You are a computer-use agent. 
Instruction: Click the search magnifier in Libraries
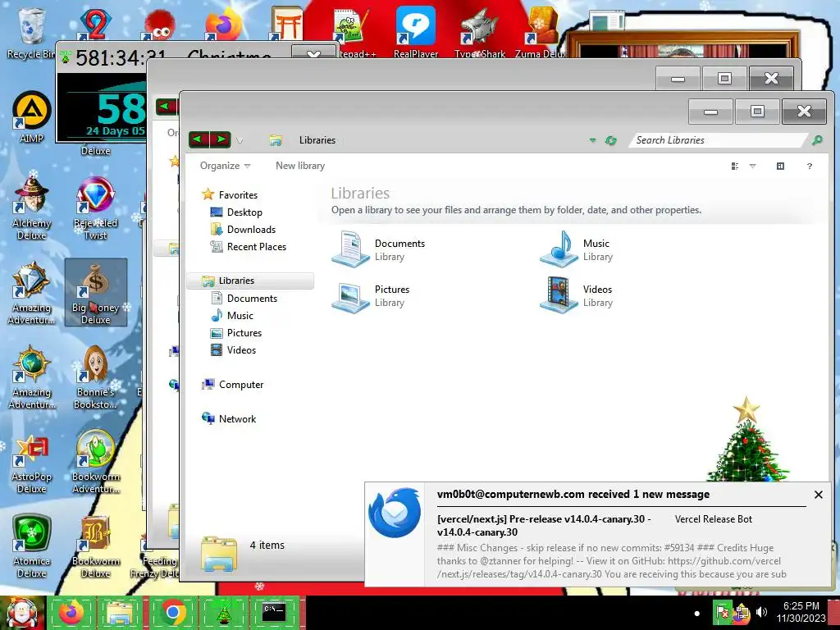(817, 140)
